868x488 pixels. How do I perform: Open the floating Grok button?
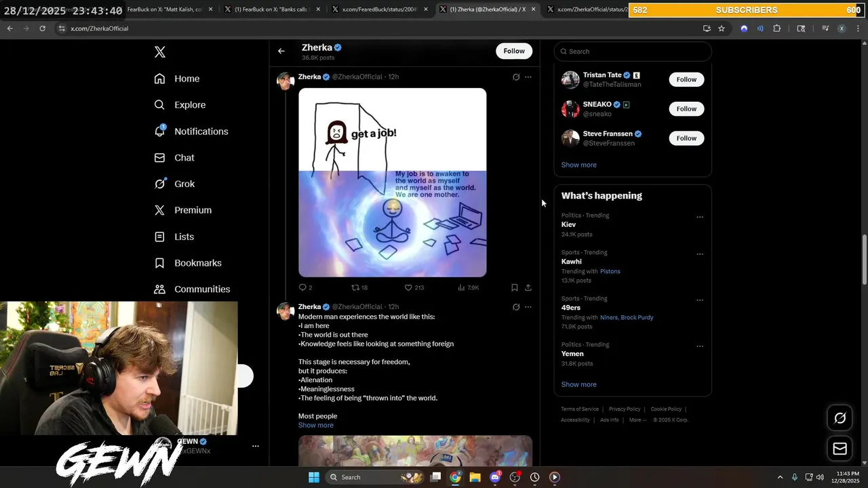coord(840,418)
